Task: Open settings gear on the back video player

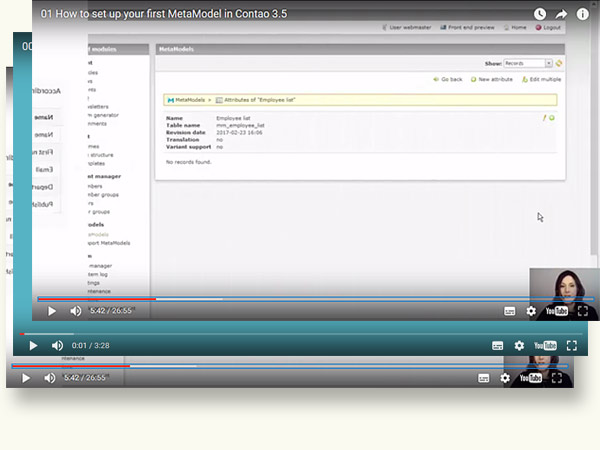Action: [505, 378]
